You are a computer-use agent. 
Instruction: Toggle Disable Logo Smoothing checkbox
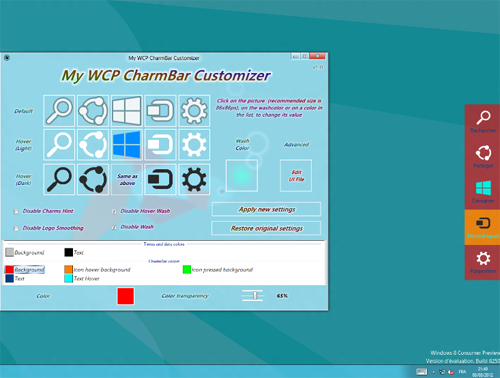16,228
